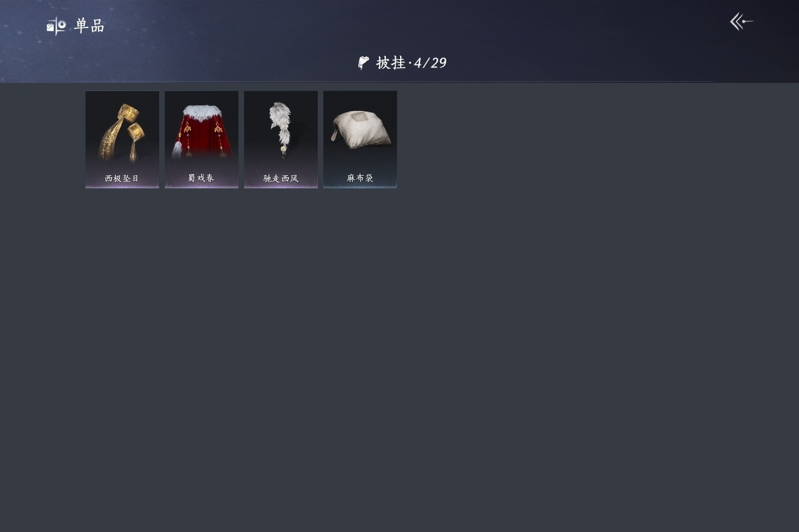Image resolution: width=799 pixels, height=532 pixels.
Task: Click the purple rarity bar under 驰走西风
Action: [x=281, y=186]
